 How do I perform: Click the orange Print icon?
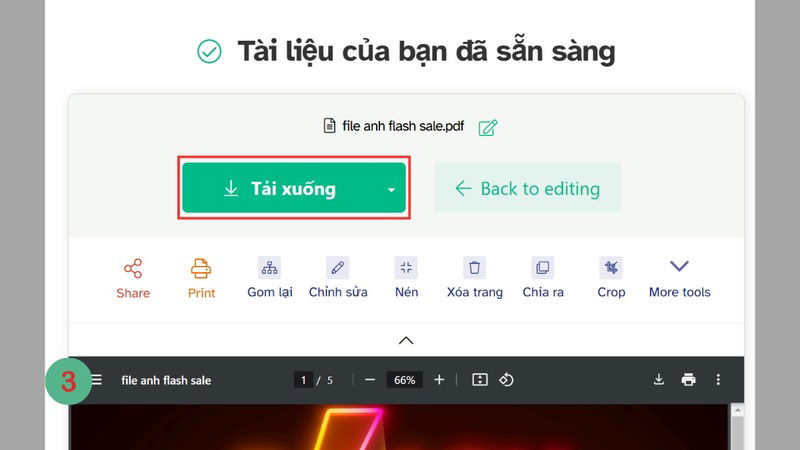[x=201, y=268]
